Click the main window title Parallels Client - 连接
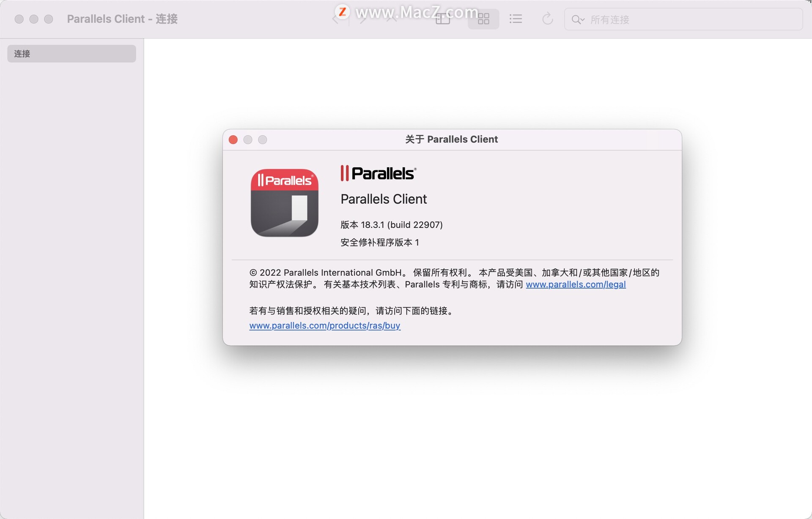This screenshot has height=519, width=812. (122, 19)
